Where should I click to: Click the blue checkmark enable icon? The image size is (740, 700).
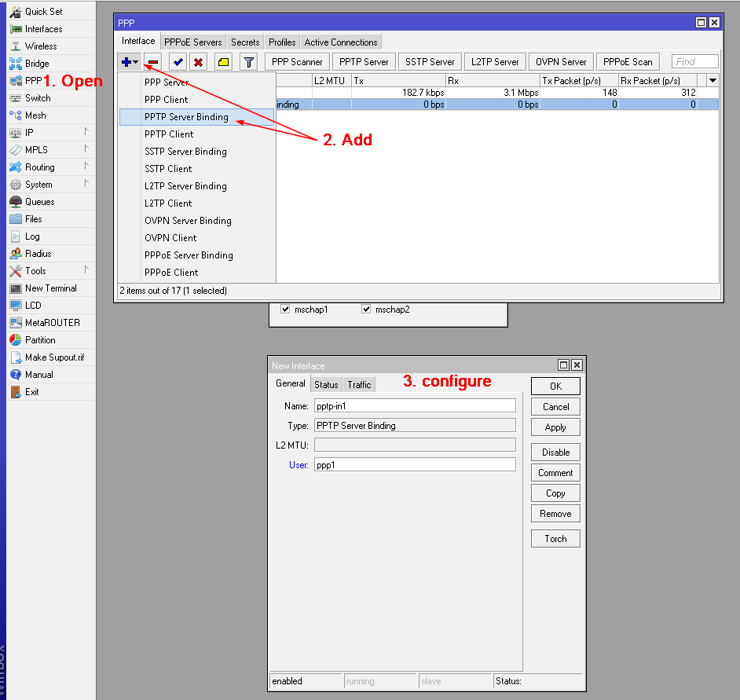(178, 62)
